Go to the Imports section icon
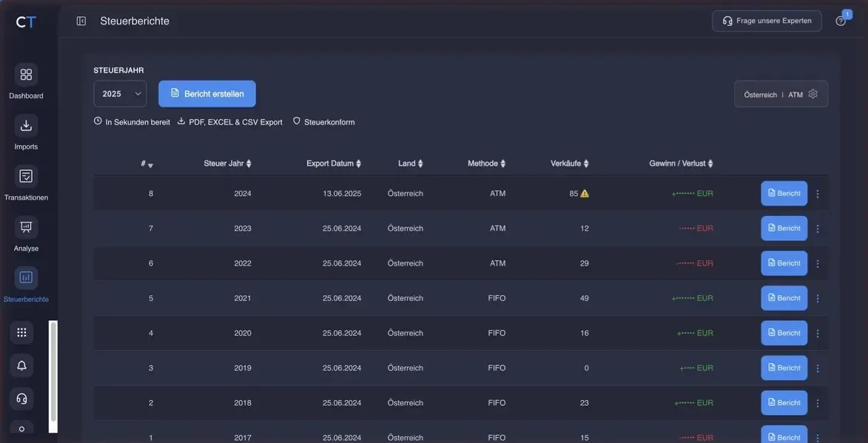 pyautogui.click(x=26, y=126)
